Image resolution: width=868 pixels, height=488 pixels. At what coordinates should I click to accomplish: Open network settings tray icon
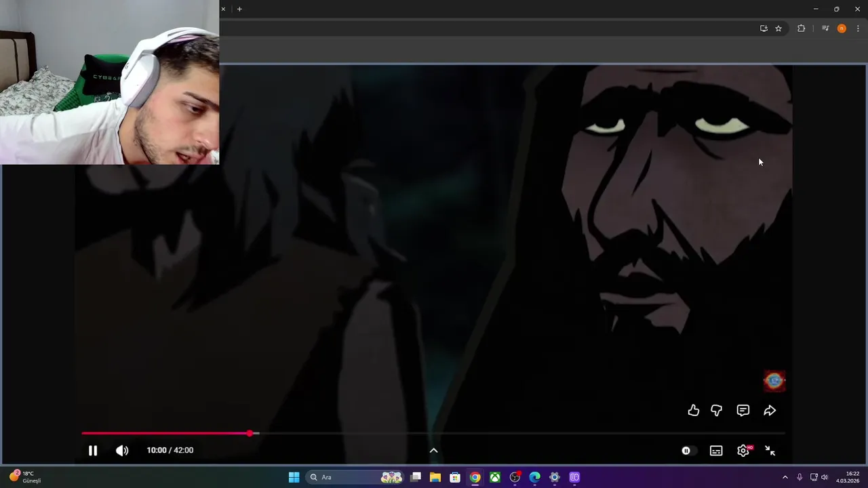click(814, 477)
